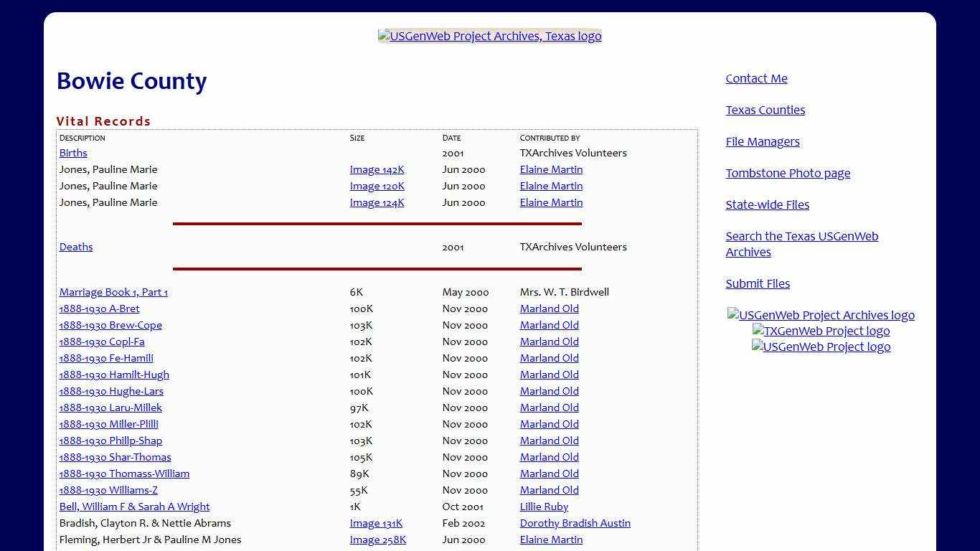Open the Deaths records page
The height and width of the screenshot is (551, 980).
coord(76,247)
